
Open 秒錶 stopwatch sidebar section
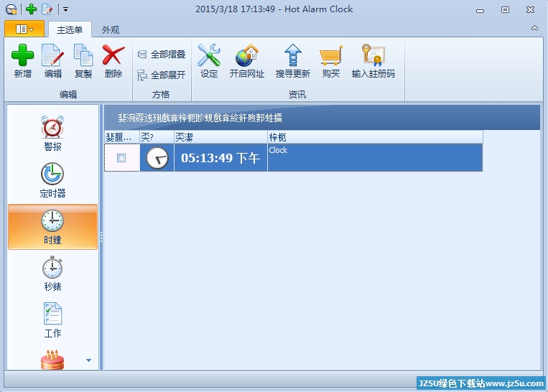[x=52, y=274]
